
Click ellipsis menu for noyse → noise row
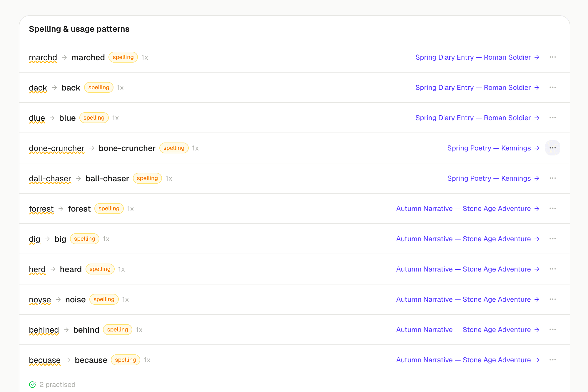552,299
